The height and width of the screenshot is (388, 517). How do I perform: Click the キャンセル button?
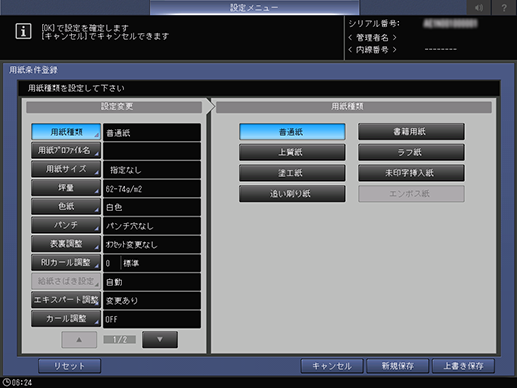pyautogui.click(x=332, y=366)
